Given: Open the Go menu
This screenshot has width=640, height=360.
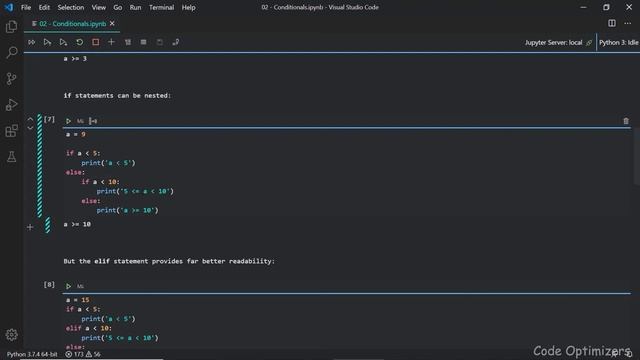Looking at the screenshot, I should pos(118,7).
